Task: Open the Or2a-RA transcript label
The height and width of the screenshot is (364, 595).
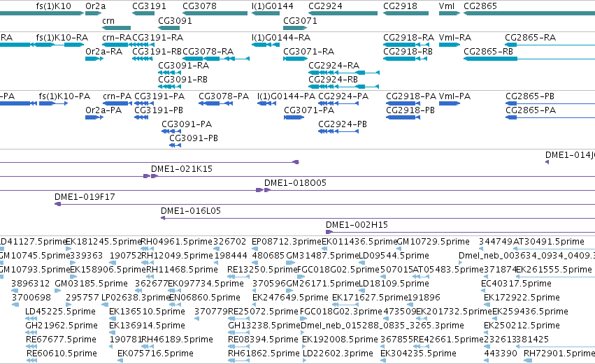Action: click(104, 52)
